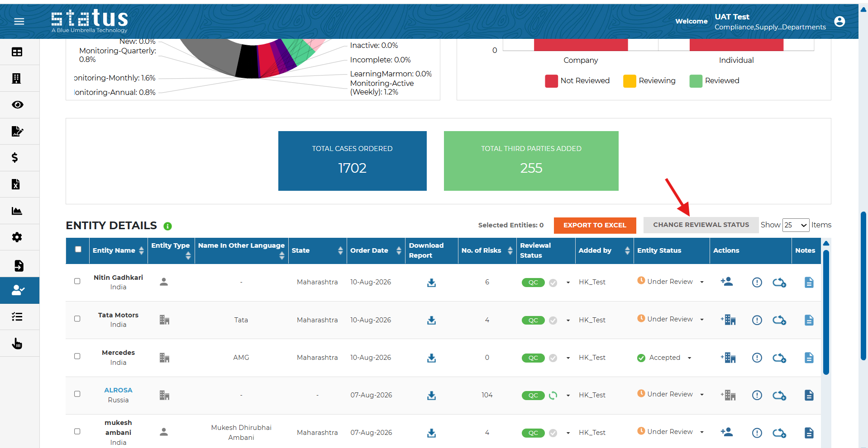Open the settings gear in sidebar
868x448 pixels.
coord(17,237)
